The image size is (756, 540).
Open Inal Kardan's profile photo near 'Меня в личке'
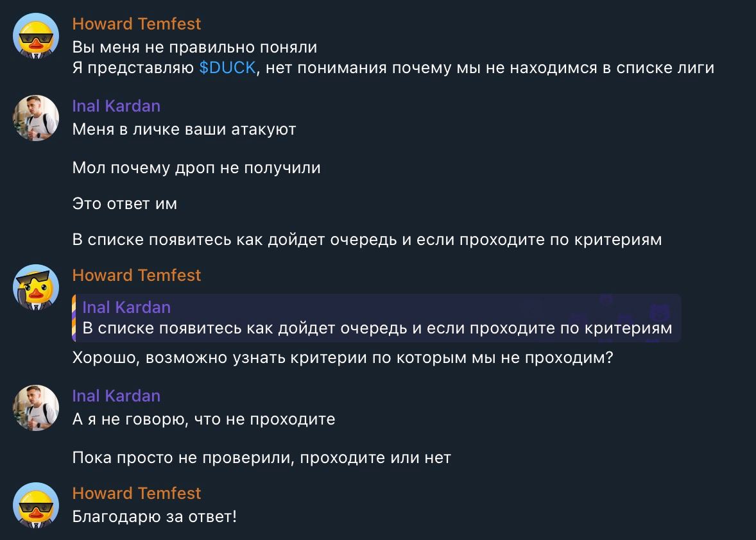36,118
